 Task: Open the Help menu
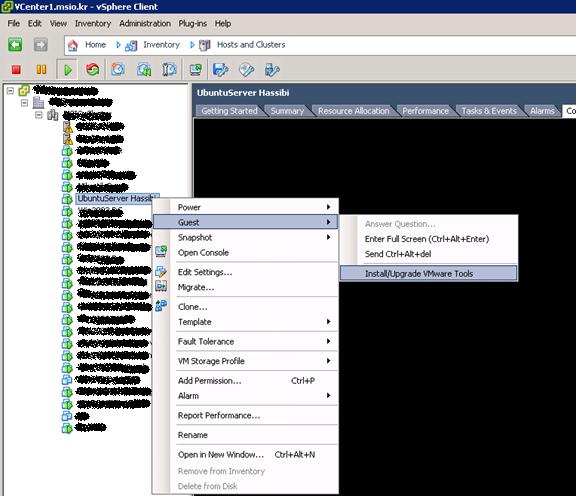pyautogui.click(x=223, y=24)
